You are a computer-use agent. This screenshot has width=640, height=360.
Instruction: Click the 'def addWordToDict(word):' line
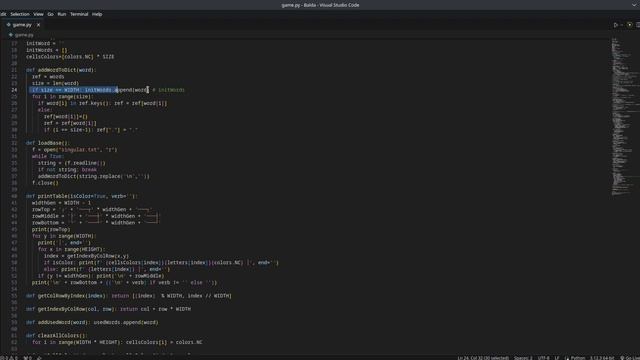tap(61, 70)
